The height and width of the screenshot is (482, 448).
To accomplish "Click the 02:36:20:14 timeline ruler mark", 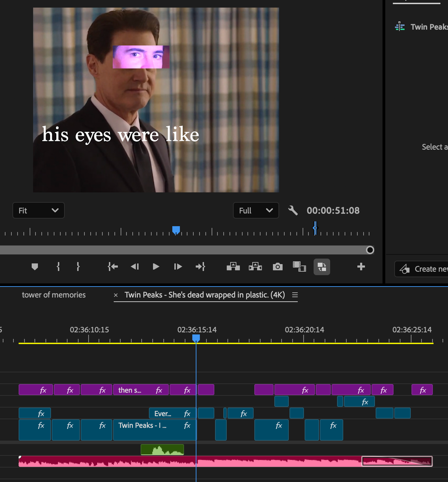I will point(304,330).
